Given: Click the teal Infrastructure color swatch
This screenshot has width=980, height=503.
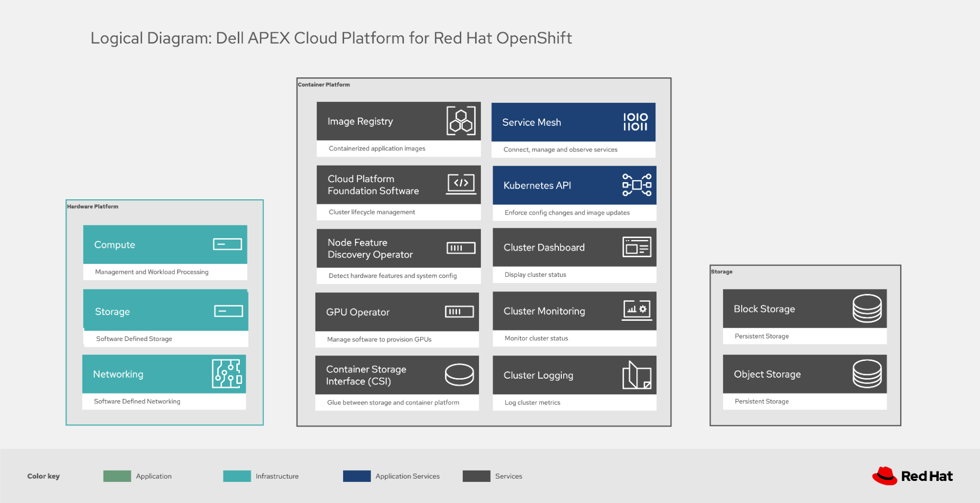Looking at the screenshot, I should point(237,476).
